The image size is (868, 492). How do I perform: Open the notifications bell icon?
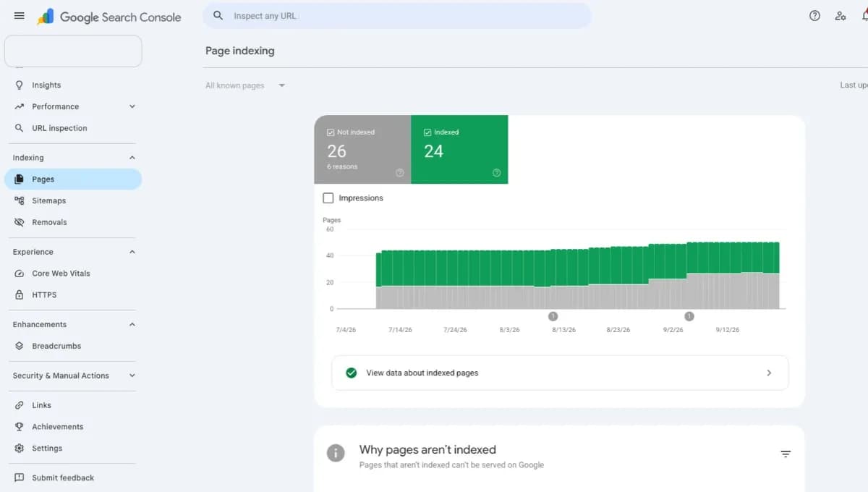[x=864, y=16]
